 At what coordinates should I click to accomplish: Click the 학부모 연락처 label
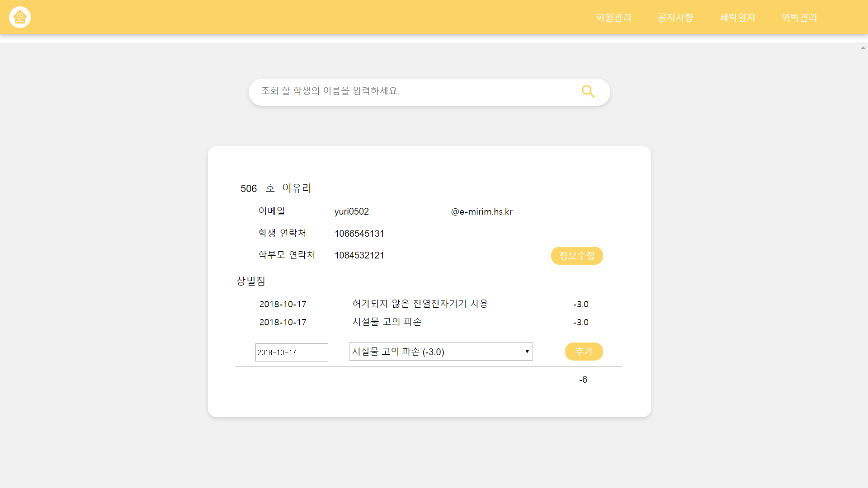(x=287, y=255)
